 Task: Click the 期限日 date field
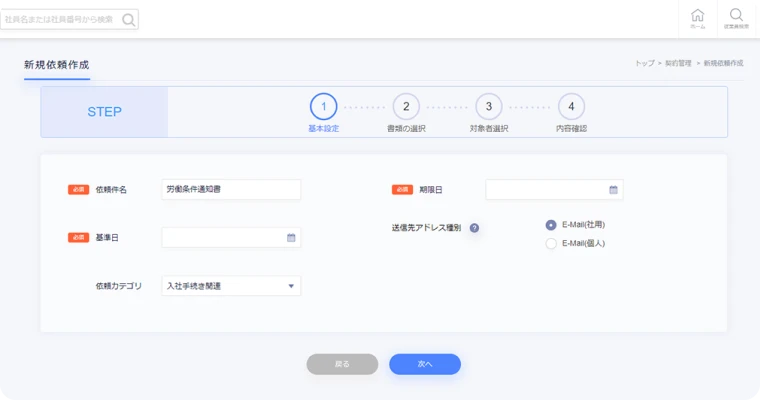[x=546, y=189]
